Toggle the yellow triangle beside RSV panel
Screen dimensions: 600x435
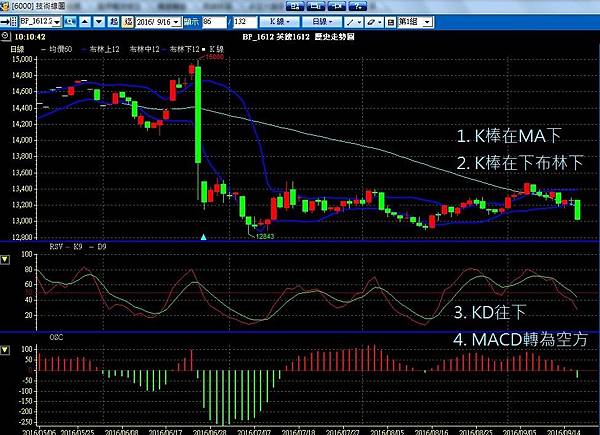tap(5, 260)
